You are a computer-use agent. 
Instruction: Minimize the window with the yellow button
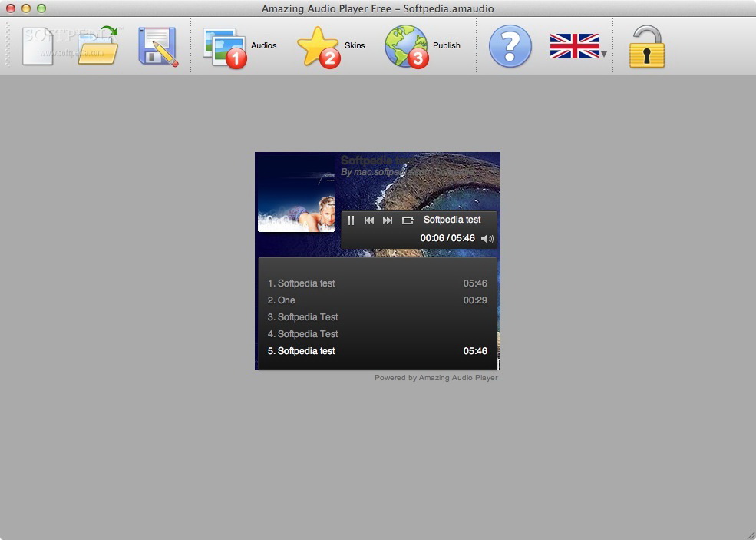pyautogui.click(x=26, y=8)
